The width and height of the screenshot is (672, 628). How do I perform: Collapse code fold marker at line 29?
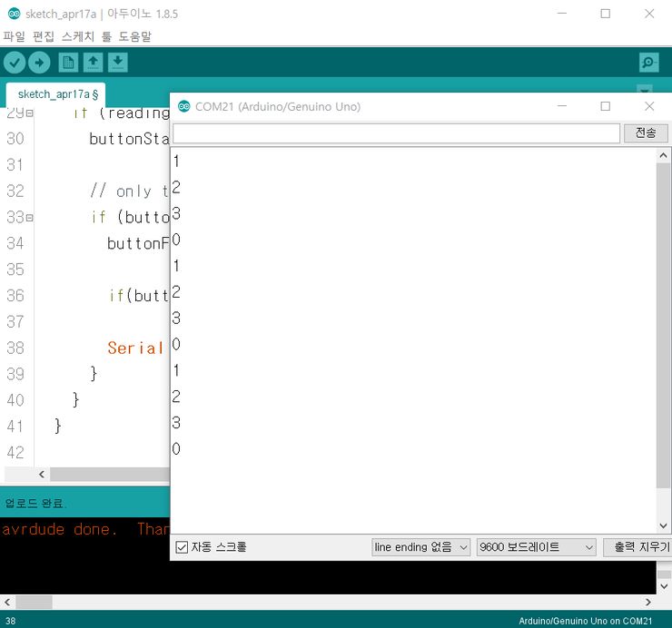pos(30,113)
